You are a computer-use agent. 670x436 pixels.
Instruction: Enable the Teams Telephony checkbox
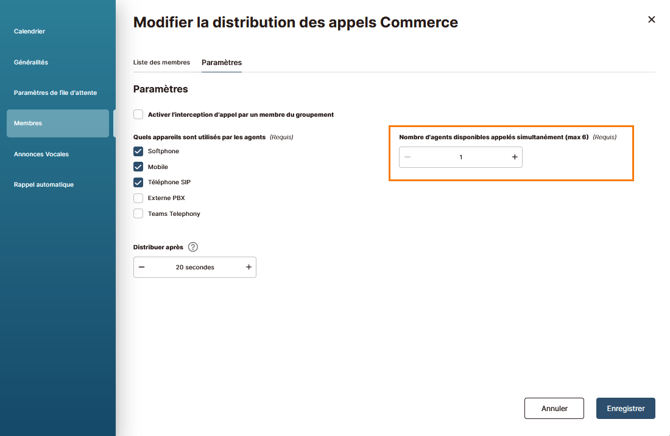click(x=138, y=213)
